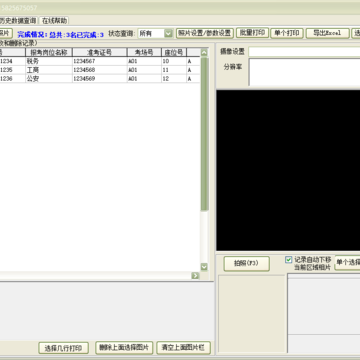Click the table scroll down arrow
Screen dimensions: 360x360
[x=204, y=267]
